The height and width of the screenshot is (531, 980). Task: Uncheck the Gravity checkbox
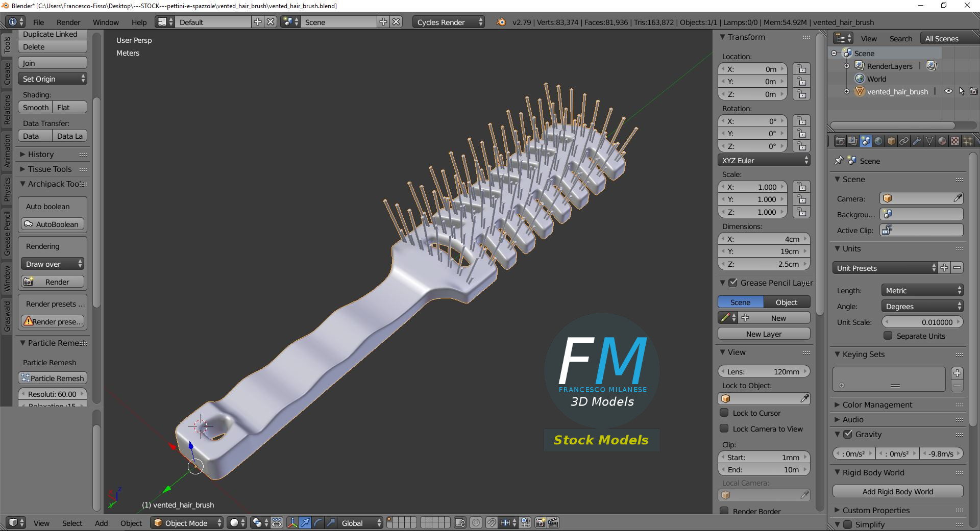tap(848, 434)
